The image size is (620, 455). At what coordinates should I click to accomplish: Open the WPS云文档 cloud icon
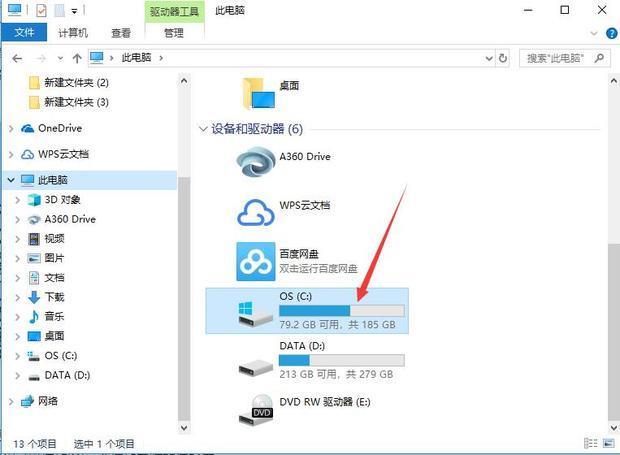pyautogui.click(x=255, y=212)
